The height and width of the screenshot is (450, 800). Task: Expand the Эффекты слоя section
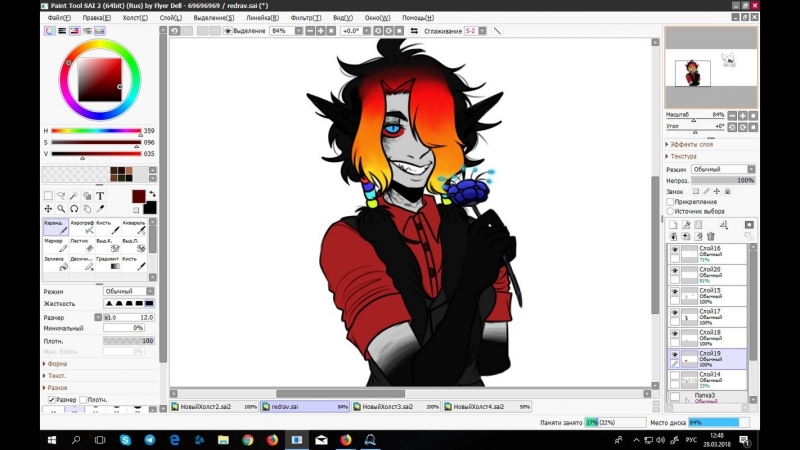coord(690,144)
